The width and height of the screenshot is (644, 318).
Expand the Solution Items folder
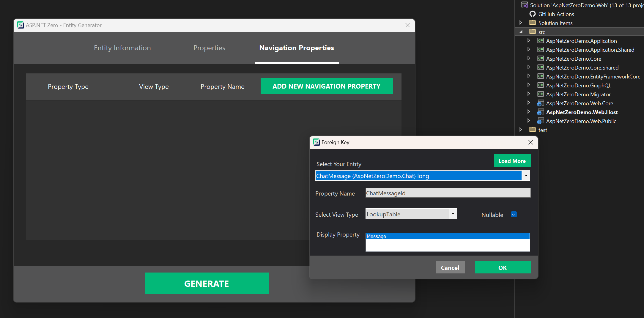point(521,23)
